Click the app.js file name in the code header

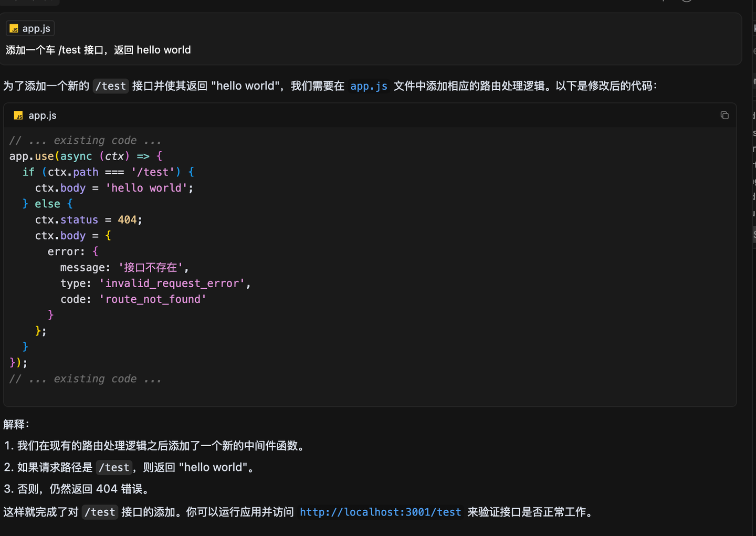(x=43, y=115)
